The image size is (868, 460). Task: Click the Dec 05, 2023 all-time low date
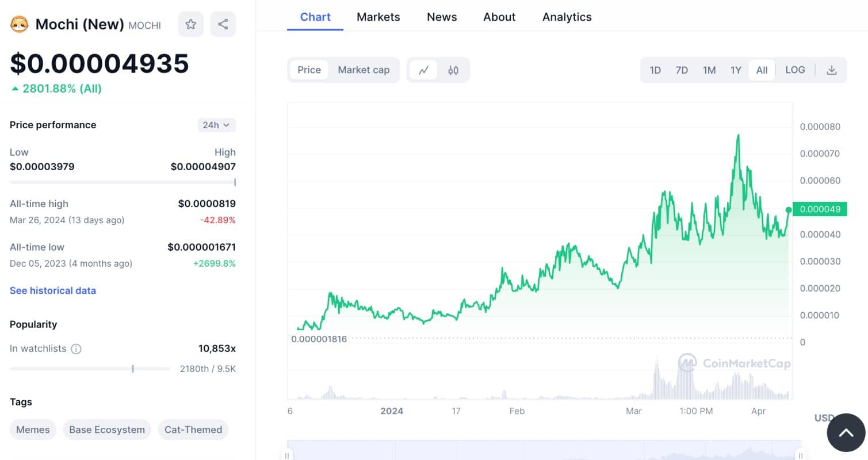(71, 263)
